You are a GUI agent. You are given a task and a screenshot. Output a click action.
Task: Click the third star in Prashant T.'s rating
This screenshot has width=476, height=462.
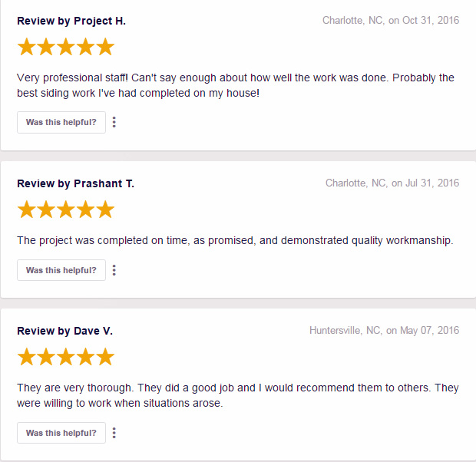point(66,210)
